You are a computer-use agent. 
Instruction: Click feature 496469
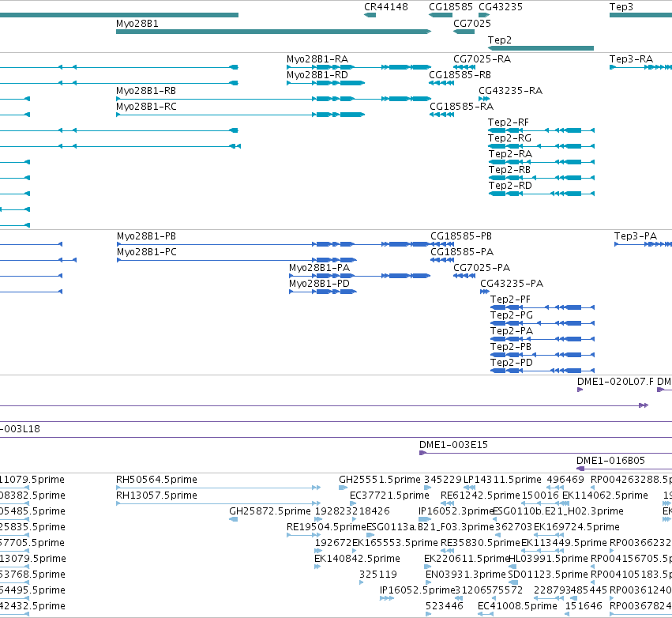click(555, 487)
